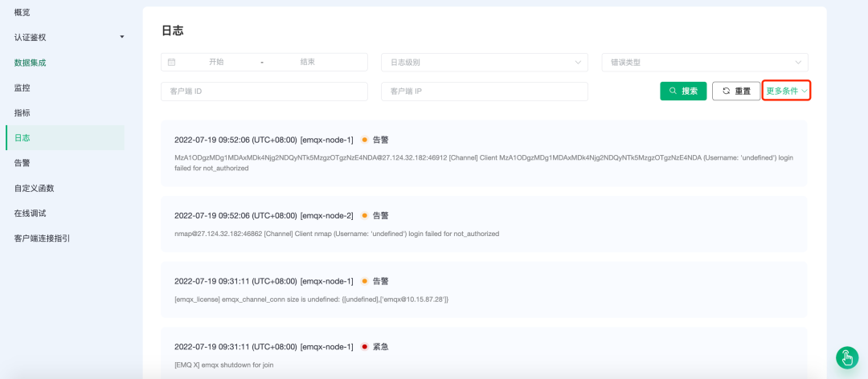Open the 错误类型 dropdown

(x=705, y=63)
